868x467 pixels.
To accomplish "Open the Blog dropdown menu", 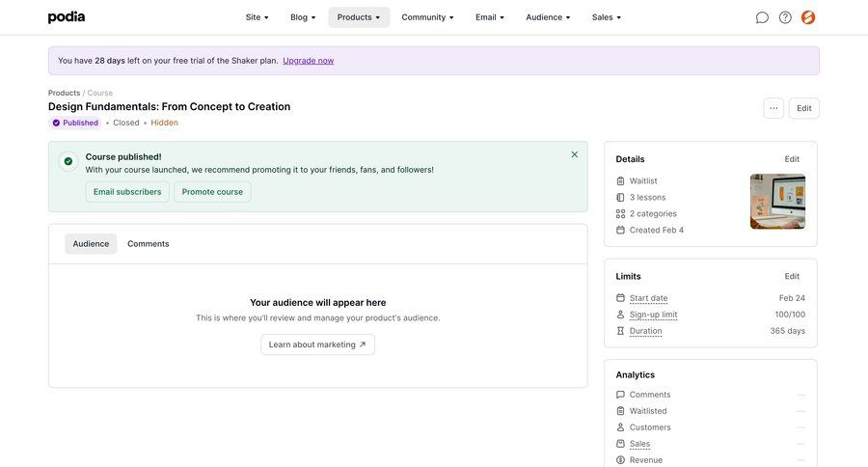I will (x=303, y=17).
